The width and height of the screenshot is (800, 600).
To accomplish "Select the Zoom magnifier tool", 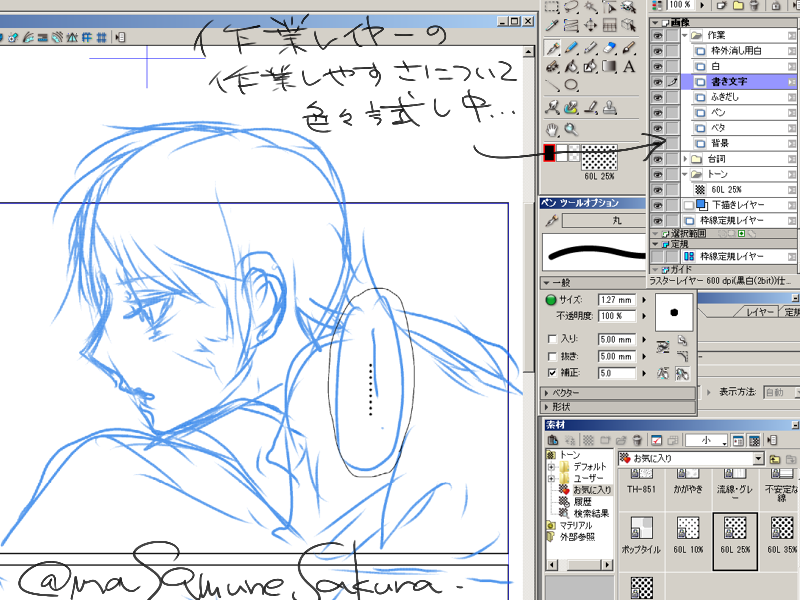I will click(x=571, y=129).
